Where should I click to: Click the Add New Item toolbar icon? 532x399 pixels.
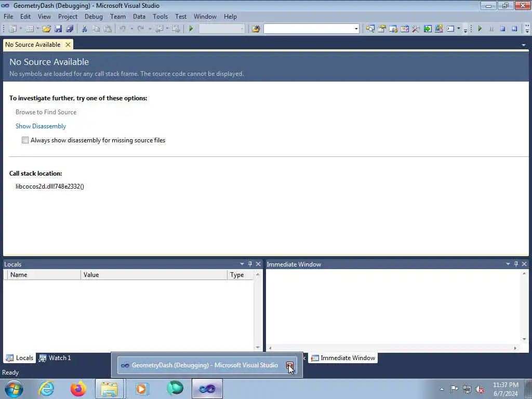(x=30, y=29)
